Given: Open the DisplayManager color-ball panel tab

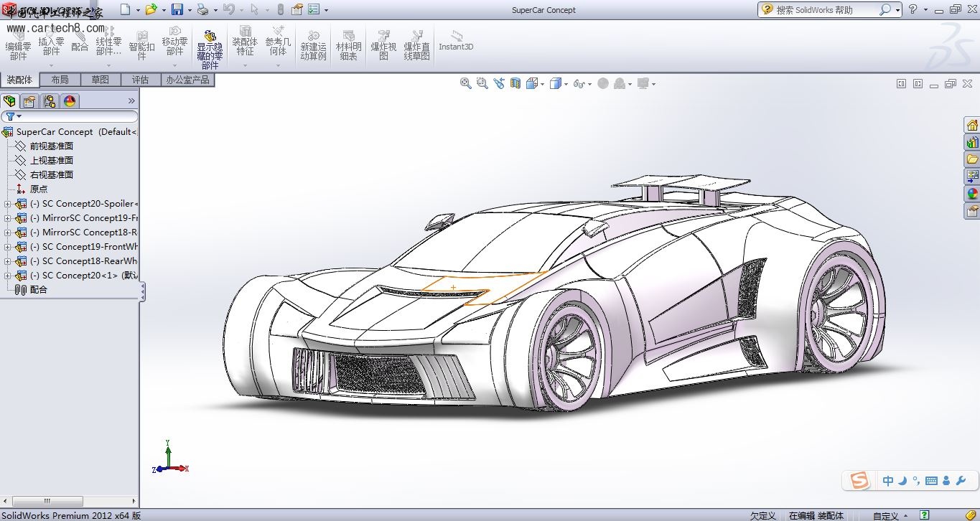Looking at the screenshot, I should tap(70, 101).
